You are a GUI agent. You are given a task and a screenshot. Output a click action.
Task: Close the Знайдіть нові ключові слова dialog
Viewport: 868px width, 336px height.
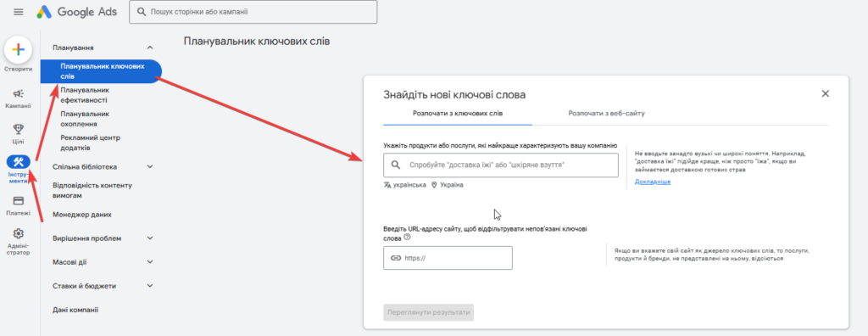826,93
